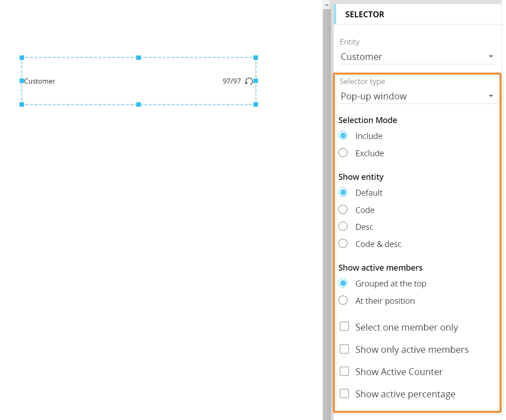The width and height of the screenshot is (506, 420).
Task: Enable Show active percentage checkbox
Action: 344,394
